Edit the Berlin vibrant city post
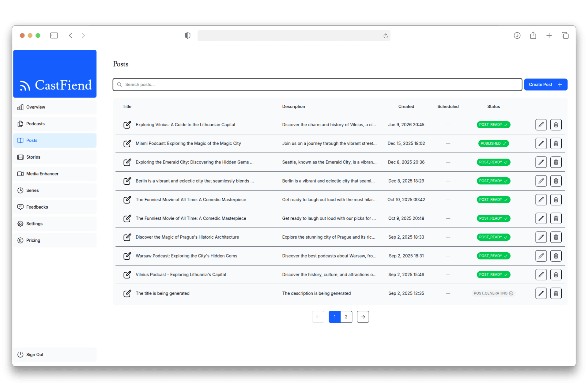Viewport: 588px width, 392px height. 541,181
